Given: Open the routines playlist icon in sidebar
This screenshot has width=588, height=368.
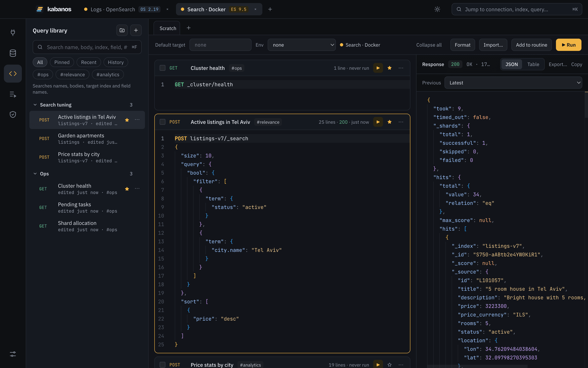Looking at the screenshot, I should coord(13,94).
